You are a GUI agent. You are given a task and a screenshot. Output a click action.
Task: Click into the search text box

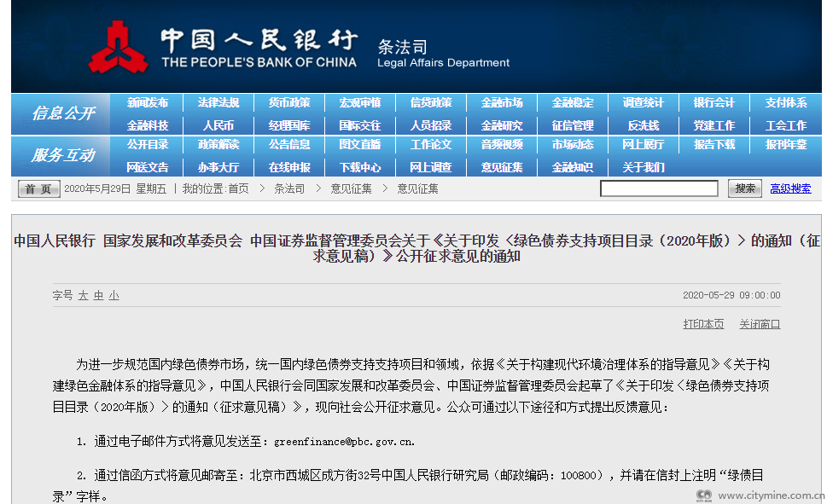659,188
